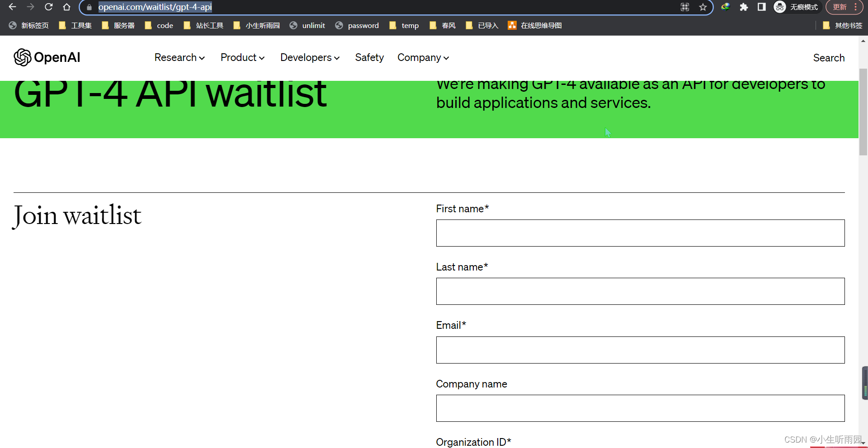Image resolution: width=868 pixels, height=448 pixels.
Task: Focus the Company name field
Action: point(640,408)
